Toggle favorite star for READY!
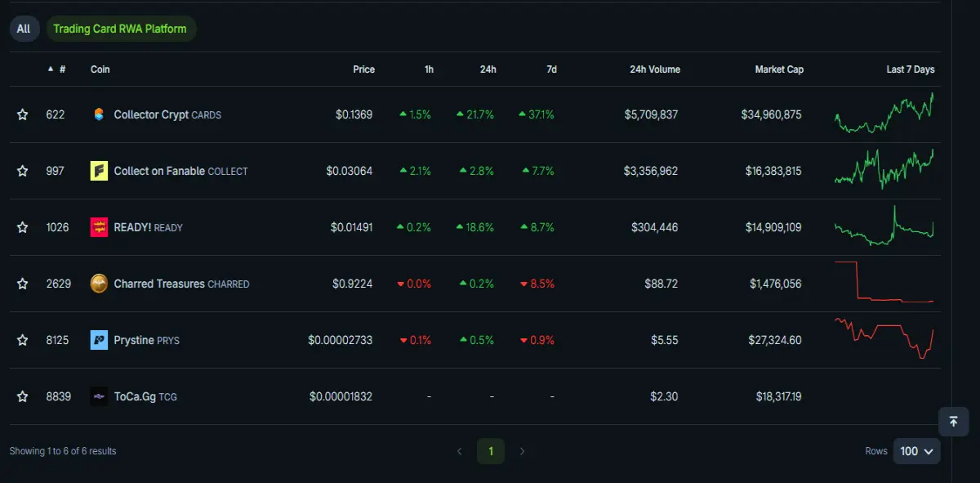Viewport: 980px width, 483px height. point(23,228)
